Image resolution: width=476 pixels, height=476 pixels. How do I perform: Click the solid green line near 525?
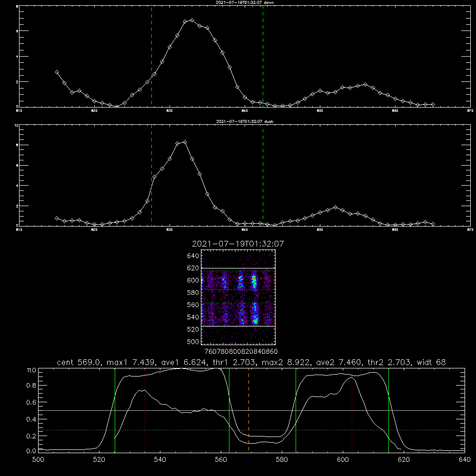click(115, 410)
